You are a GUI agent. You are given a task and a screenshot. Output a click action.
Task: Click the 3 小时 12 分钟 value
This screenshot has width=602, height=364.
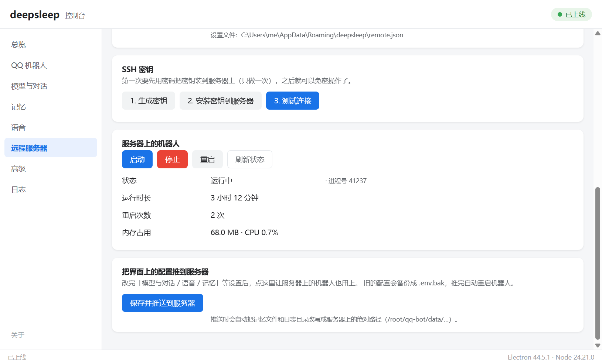click(x=235, y=198)
